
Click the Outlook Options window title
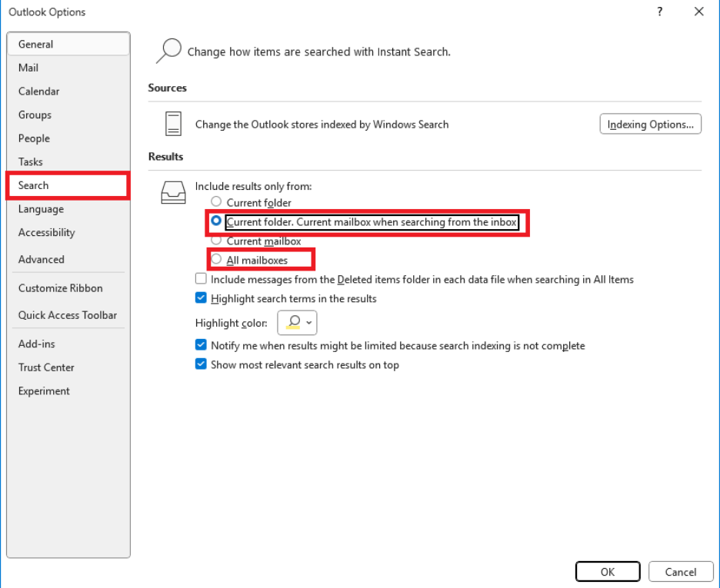pos(47,12)
